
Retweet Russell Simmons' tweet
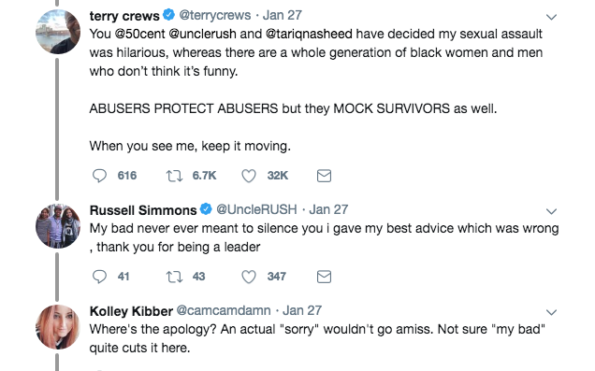(x=174, y=277)
